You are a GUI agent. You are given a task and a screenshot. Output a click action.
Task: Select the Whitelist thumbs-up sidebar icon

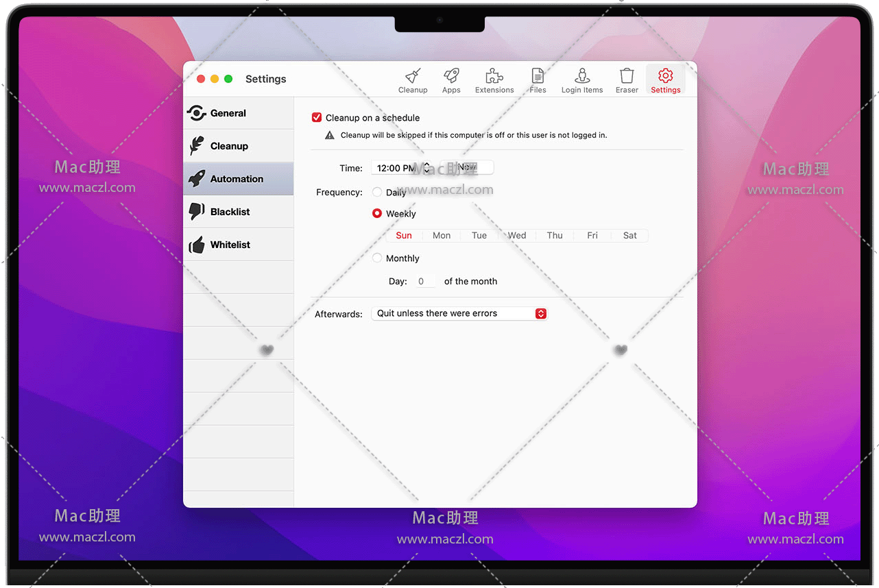(x=197, y=245)
